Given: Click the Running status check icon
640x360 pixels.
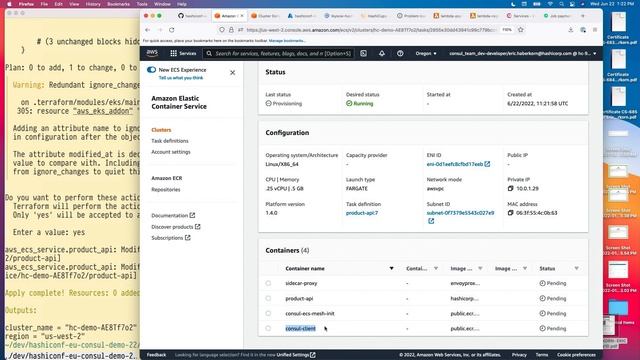Looking at the screenshot, I should pos(349,104).
